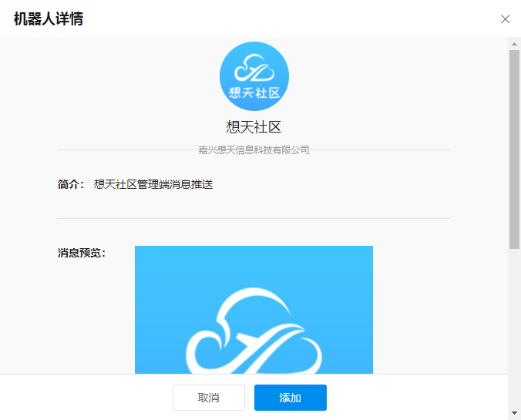The image size is (521, 420).
Task: Click the 取消 button
Action: 209,398
